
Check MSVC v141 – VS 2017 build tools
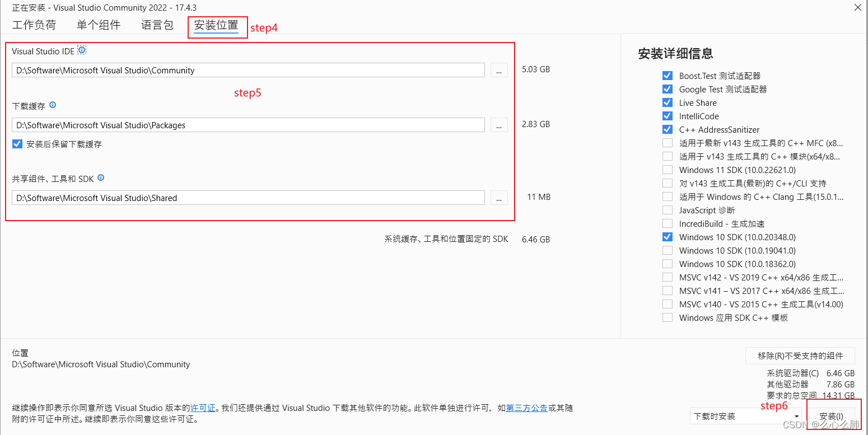(667, 291)
